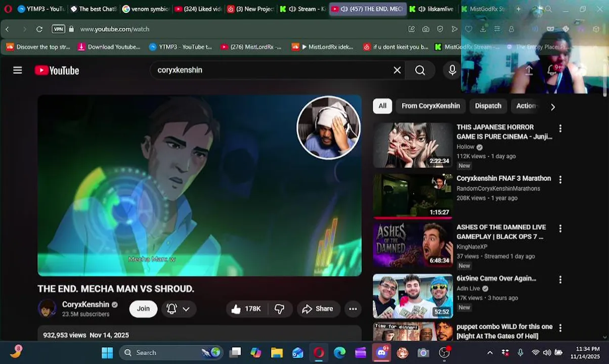The height and width of the screenshot is (364, 609).
Task: Open the Opera main menu icon
Action: click(x=8, y=9)
